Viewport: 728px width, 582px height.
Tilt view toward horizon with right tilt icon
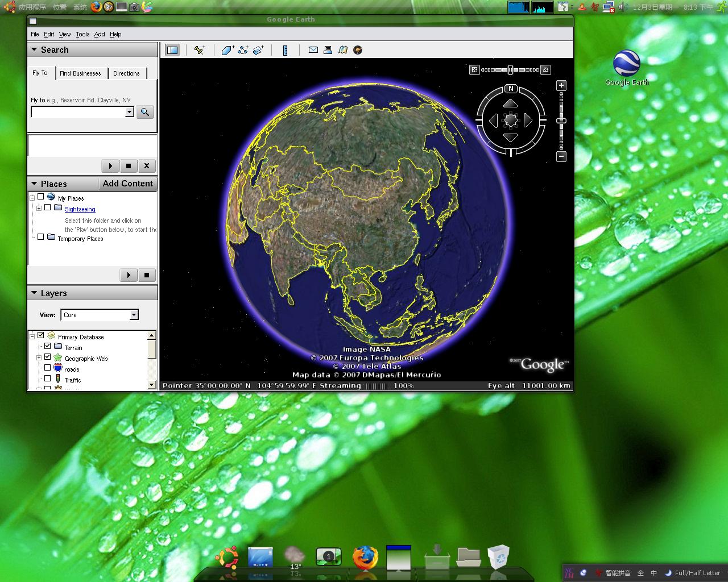546,69
